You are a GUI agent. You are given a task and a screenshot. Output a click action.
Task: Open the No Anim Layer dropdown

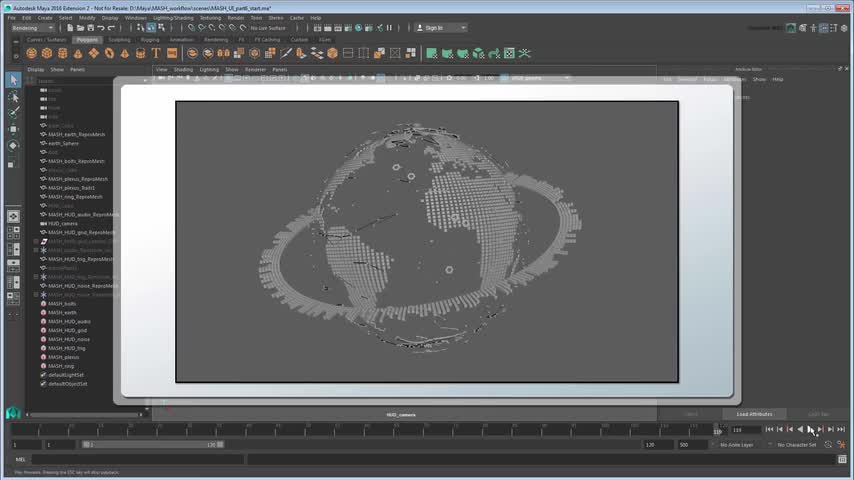pyautogui.click(x=736, y=445)
